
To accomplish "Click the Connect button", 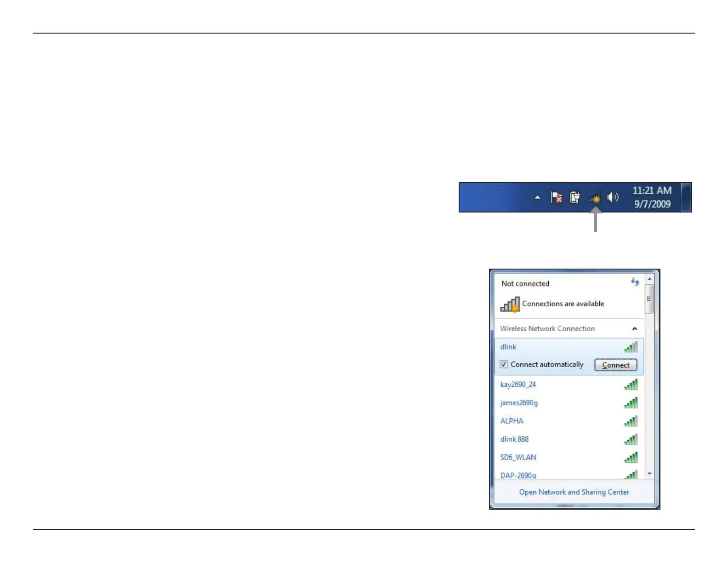I will tap(616, 365).
